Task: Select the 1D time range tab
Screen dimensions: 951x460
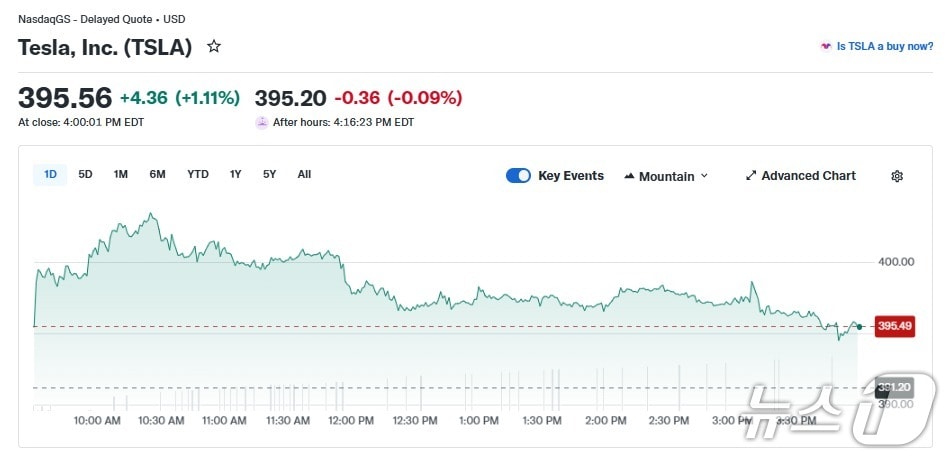Action: [x=50, y=174]
